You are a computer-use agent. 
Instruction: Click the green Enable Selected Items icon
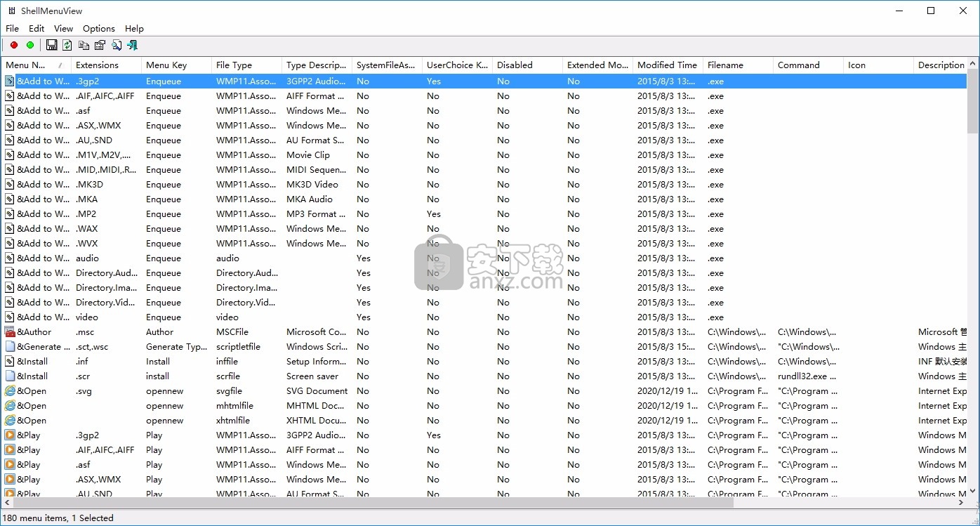[30, 45]
